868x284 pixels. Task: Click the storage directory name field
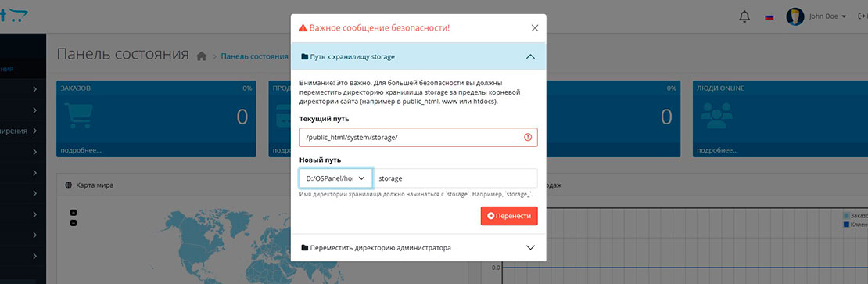pos(455,178)
